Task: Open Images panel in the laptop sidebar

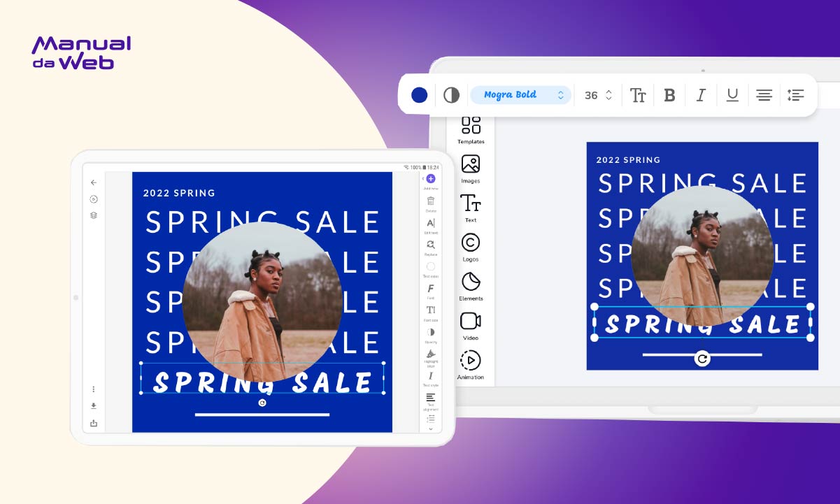Action: (471, 168)
